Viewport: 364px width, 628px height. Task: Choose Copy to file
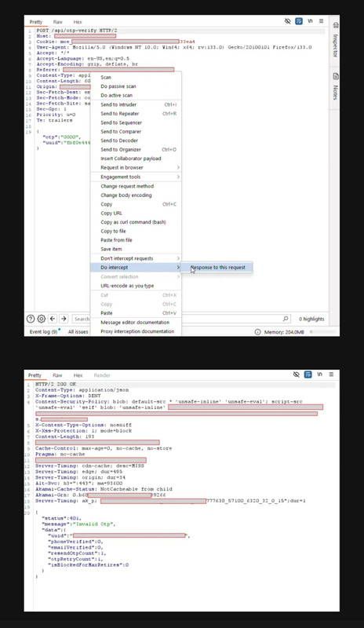pos(136,231)
